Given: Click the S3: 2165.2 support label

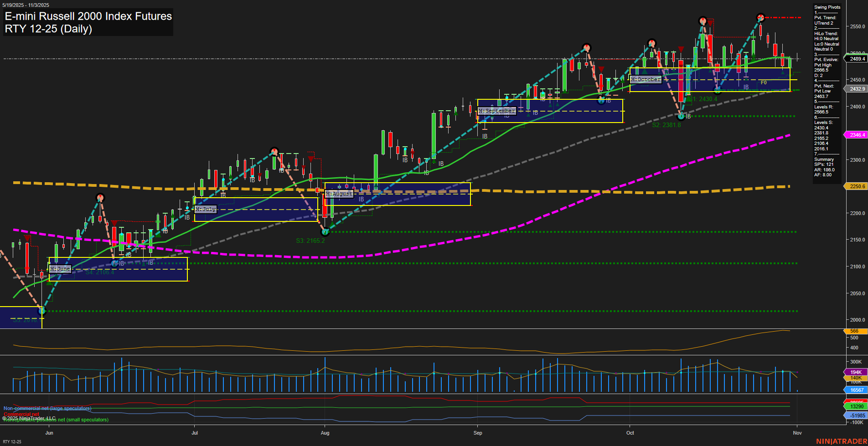Looking at the screenshot, I should (310, 241).
